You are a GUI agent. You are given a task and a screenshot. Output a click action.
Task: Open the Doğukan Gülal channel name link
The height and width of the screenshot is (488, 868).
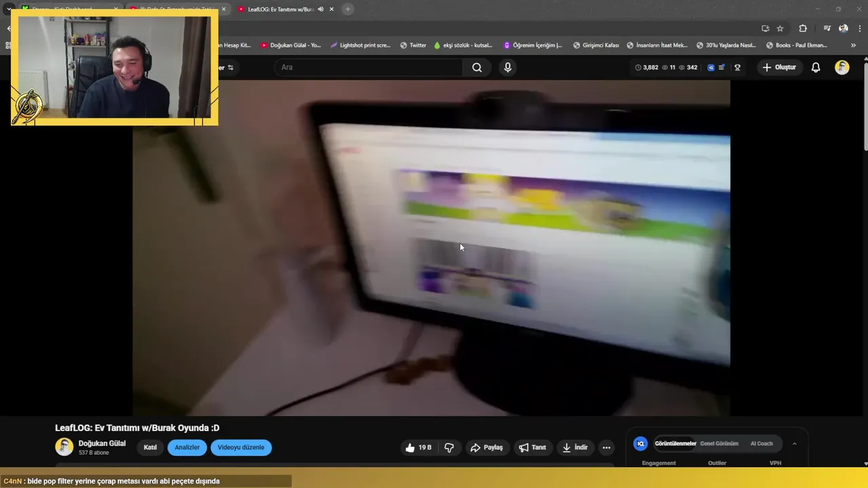click(x=102, y=443)
